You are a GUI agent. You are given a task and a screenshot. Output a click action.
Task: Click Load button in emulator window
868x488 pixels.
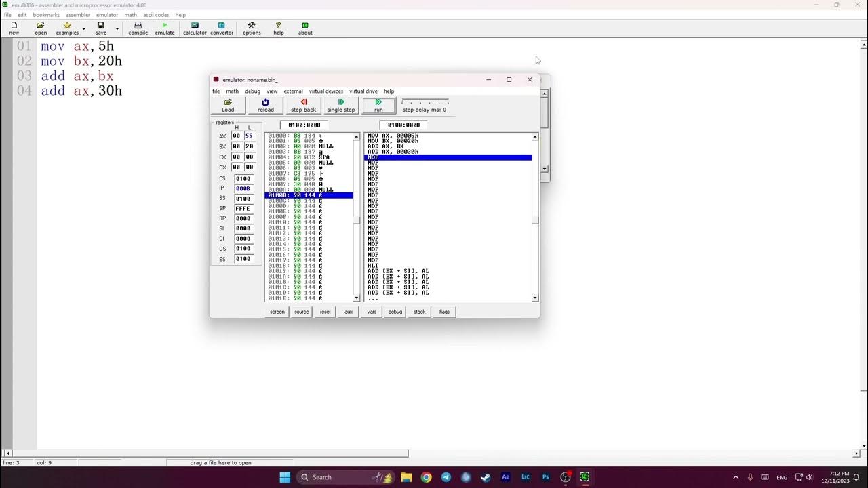[228, 105]
